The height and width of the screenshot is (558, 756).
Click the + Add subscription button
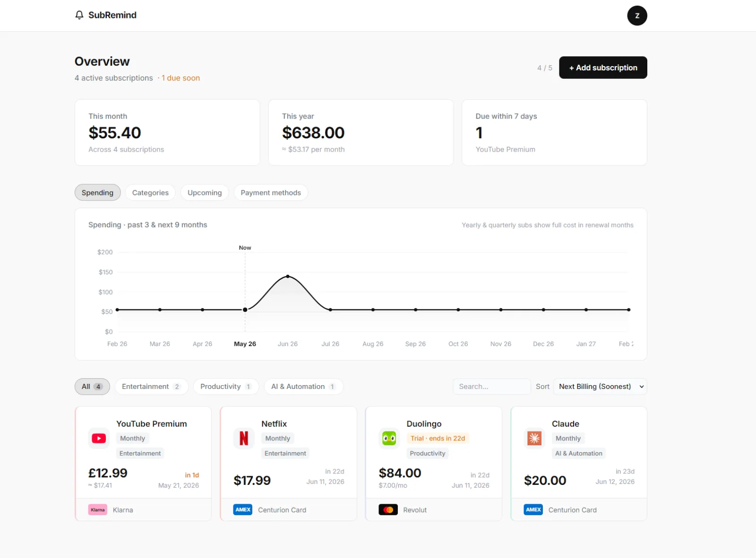pyautogui.click(x=603, y=68)
